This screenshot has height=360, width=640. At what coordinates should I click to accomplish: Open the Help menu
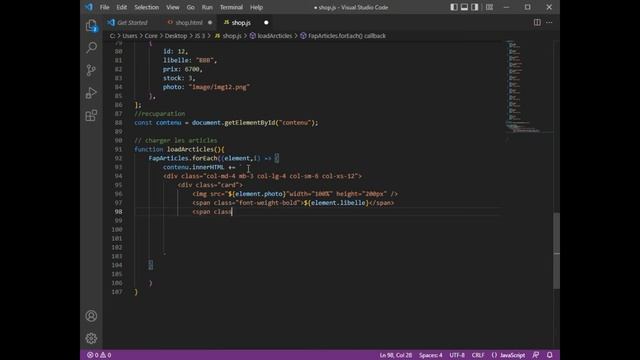click(256, 7)
